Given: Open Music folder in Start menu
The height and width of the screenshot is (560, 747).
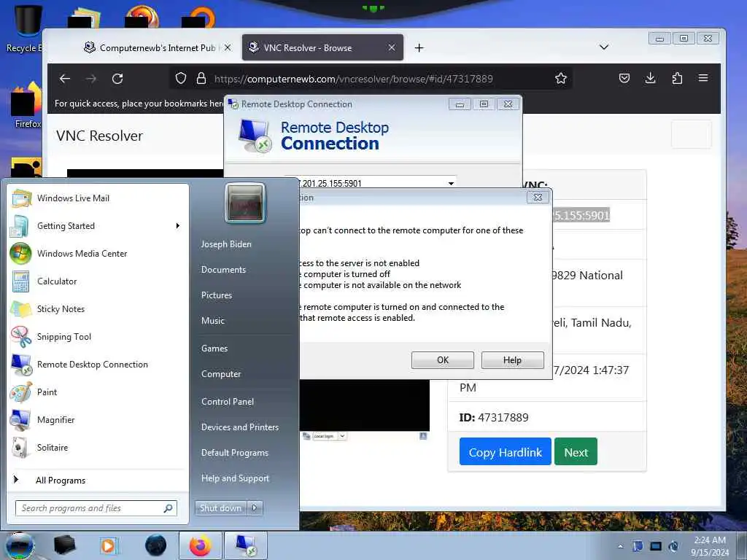Looking at the screenshot, I should coord(212,321).
